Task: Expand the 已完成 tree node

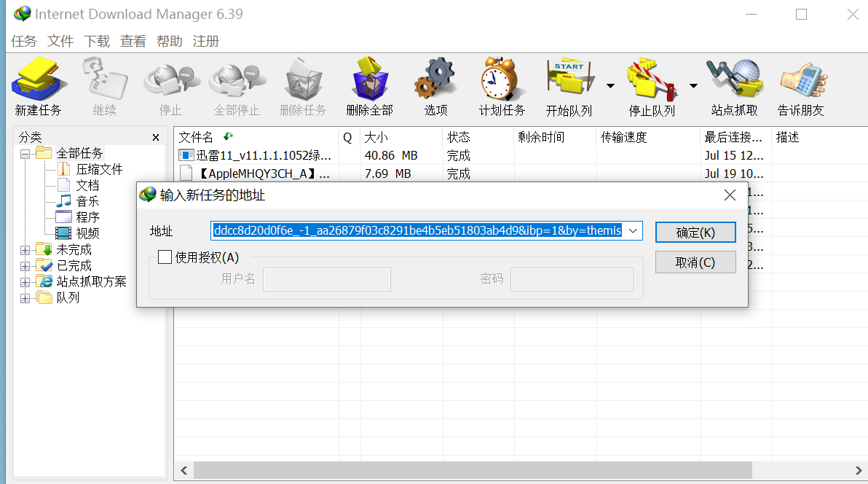Action: 25,266
